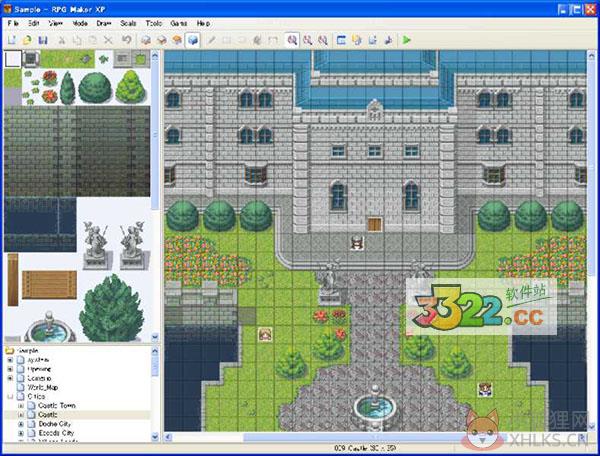
Task: Create a new project with the toolbar icon
Action: 11,40
